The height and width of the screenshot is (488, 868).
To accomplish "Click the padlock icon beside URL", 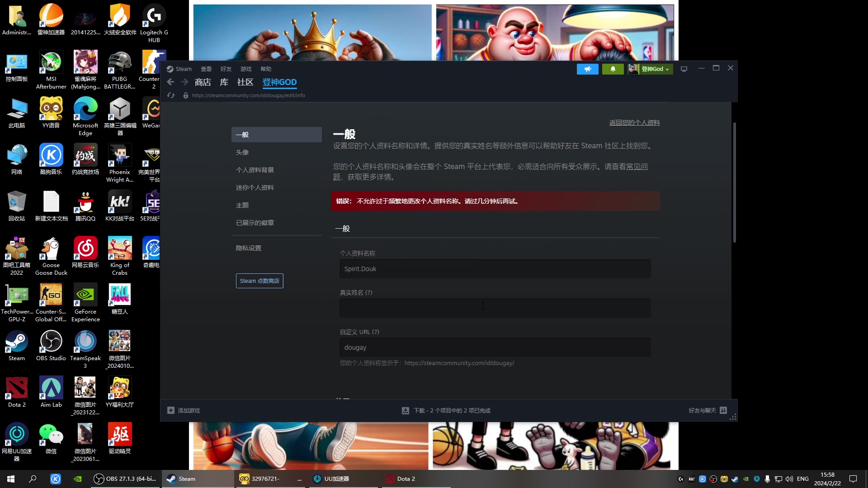I will [x=185, y=95].
